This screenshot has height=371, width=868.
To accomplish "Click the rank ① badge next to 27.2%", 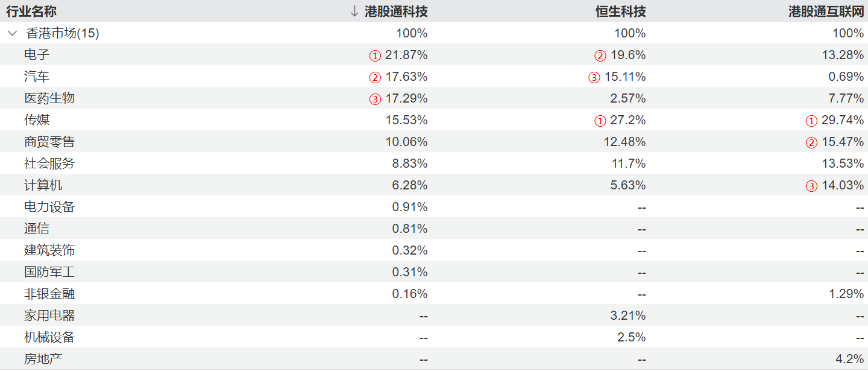I will pos(600,121).
